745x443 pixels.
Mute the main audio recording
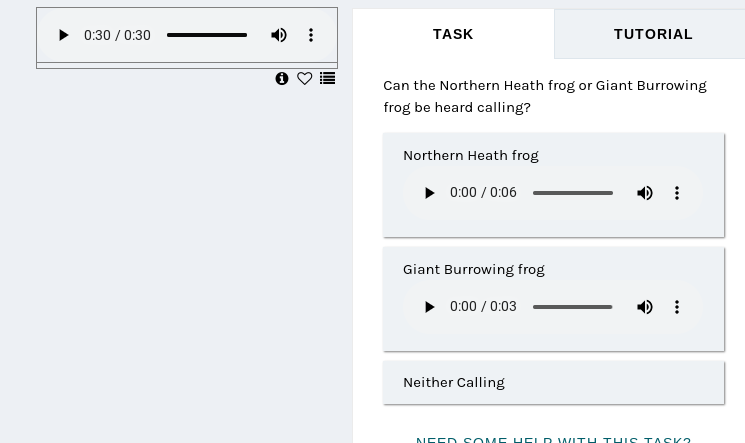point(279,35)
